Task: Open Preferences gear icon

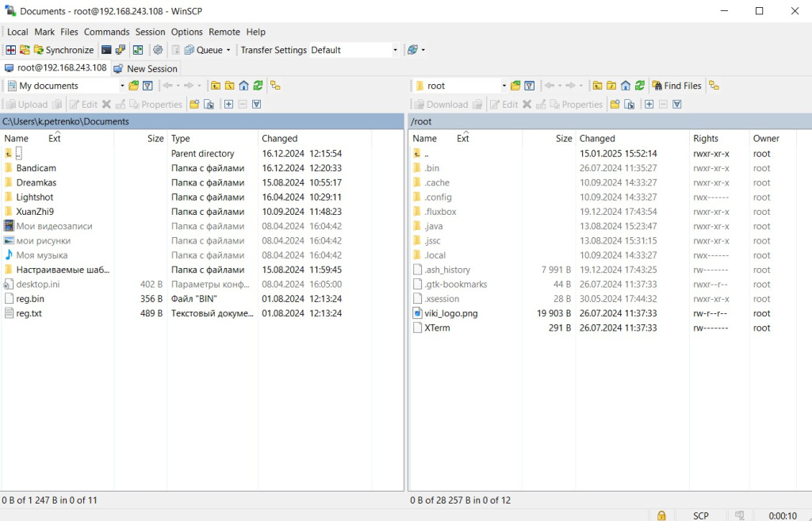Action: [158, 50]
